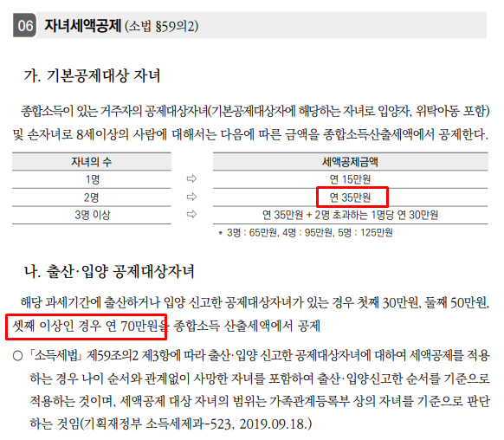The width and height of the screenshot is (504, 440).
Task: Click the text "첫째 30만원, 둘째 50만원,"
Action: tap(423, 303)
